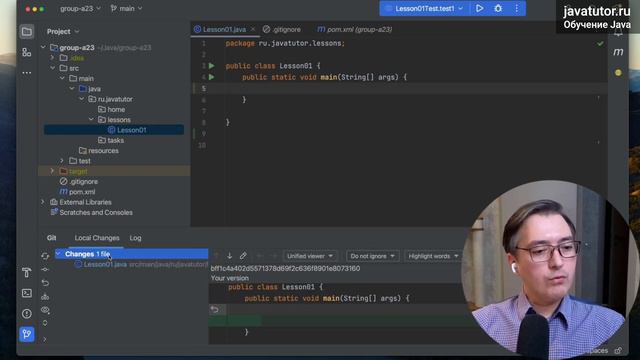This screenshot has width=640, height=360.
Task: Open view options eye icon in Git panel
Action: point(45,310)
